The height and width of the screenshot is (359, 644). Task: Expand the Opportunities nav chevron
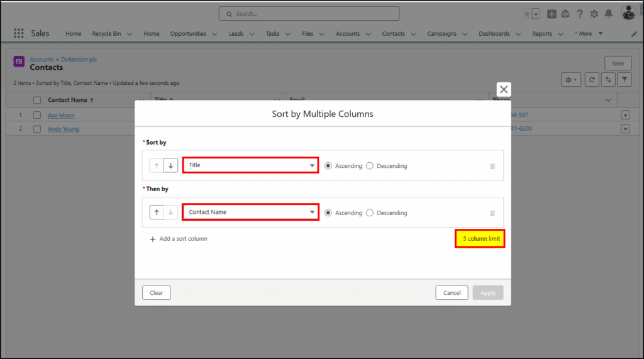(x=214, y=34)
